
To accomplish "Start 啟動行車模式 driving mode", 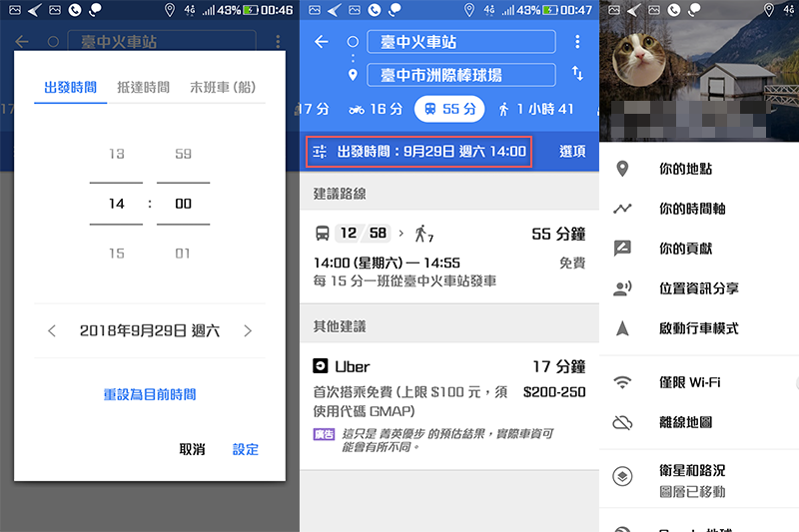I will click(699, 328).
